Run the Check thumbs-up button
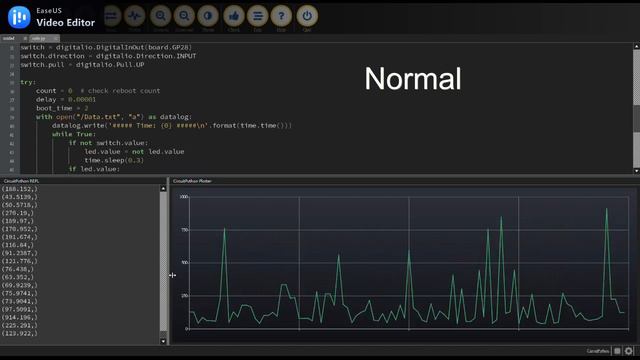This screenshot has width=640, height=360. coord(234,16)
